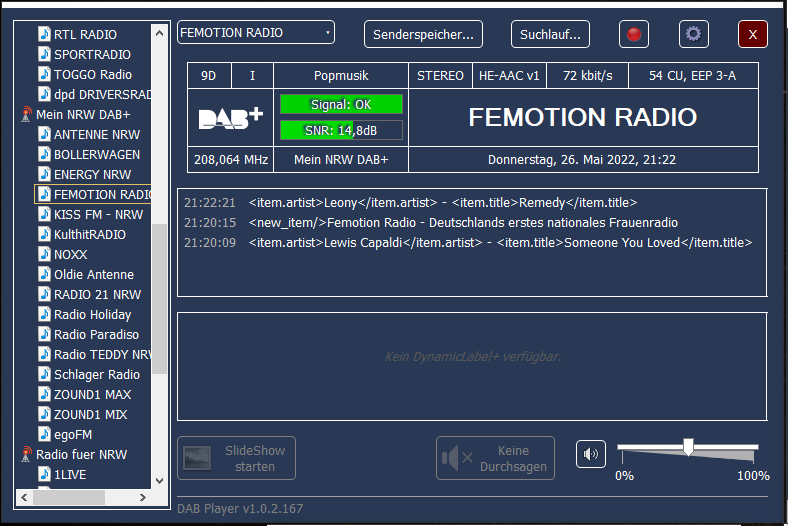
Task: Click the antenna icon beside Radio fuer NRW
Action: point(26,455)
